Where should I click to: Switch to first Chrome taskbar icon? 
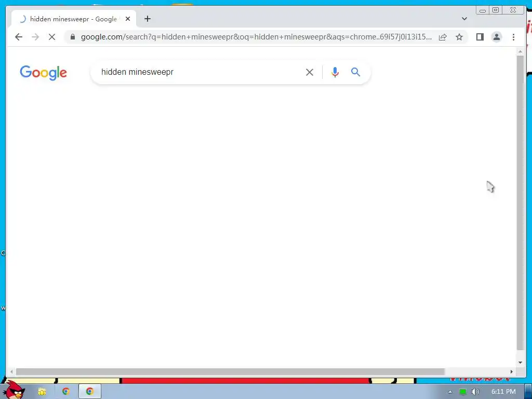coord(66,392)
